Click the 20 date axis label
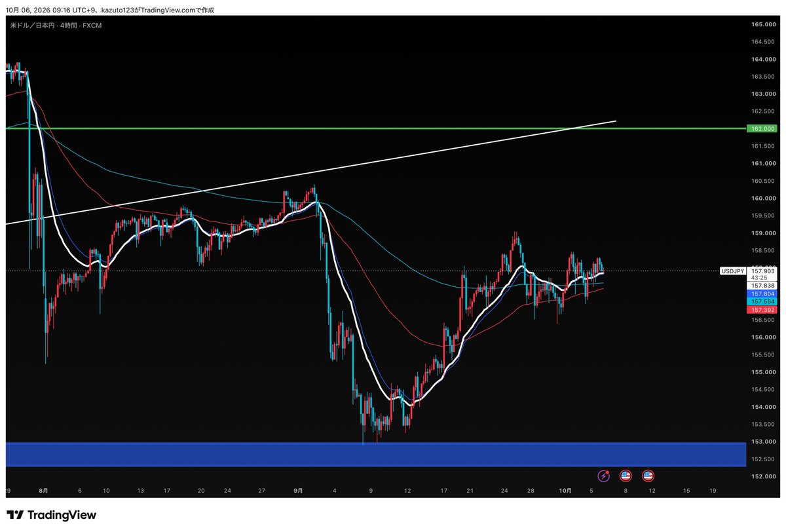 click(201, 489)
